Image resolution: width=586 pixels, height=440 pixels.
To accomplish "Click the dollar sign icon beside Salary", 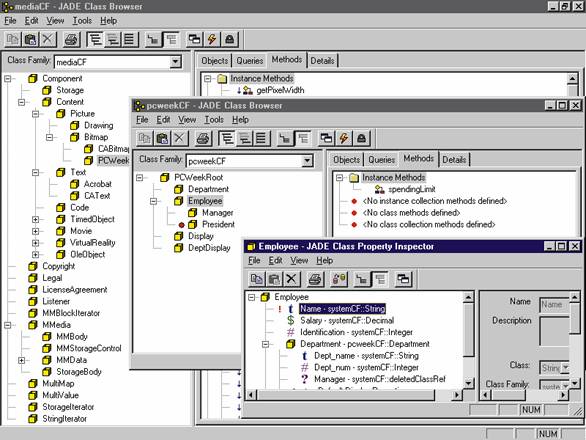I will point(291,320).
